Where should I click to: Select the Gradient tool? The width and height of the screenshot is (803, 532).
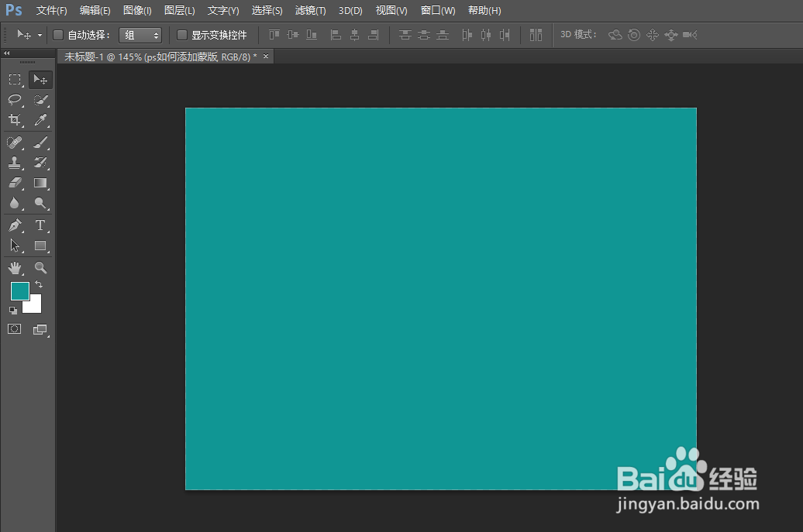tap(40, 183)
